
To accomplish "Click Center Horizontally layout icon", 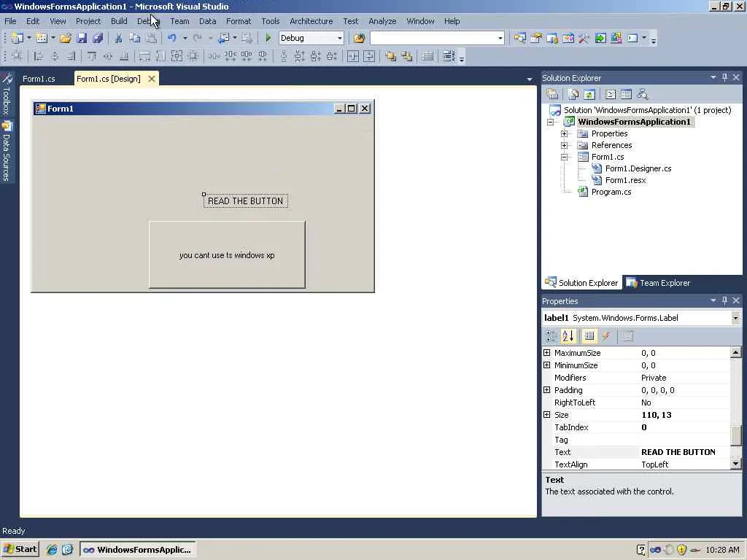I will 352,57.
